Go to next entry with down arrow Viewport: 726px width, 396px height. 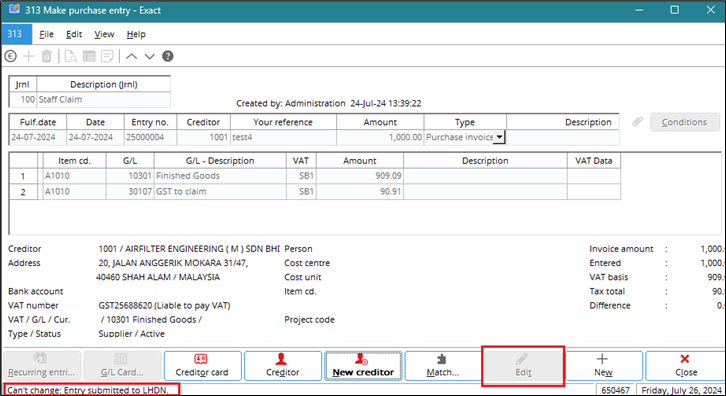[149, 56]
